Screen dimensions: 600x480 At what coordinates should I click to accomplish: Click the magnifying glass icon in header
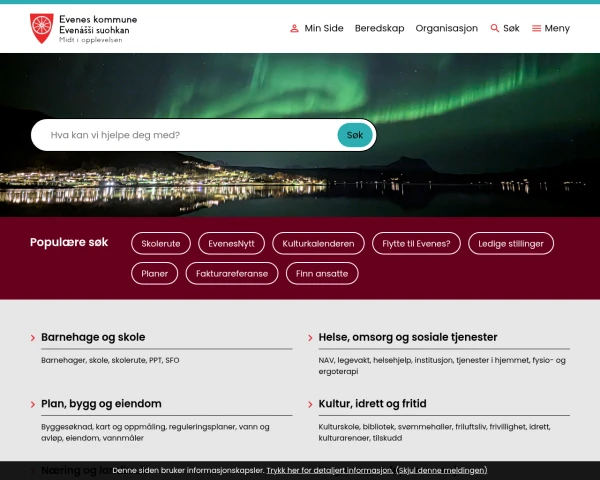(495, 28)
